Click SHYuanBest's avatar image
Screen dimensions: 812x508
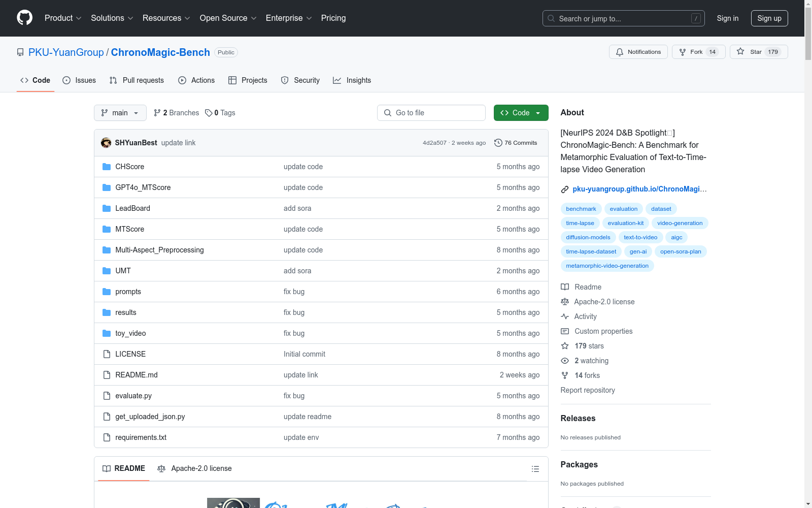pos(106,143)
